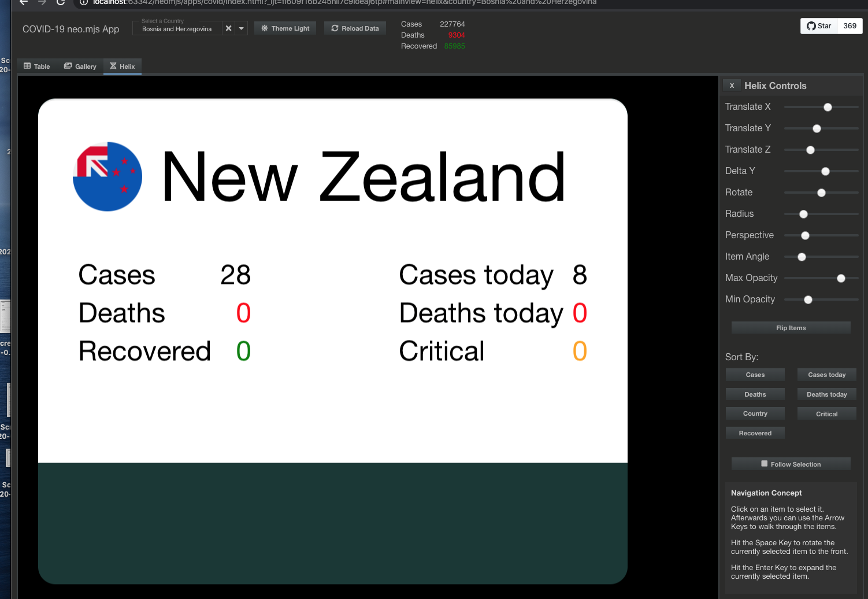Click the browser address bar URL
The width and height of the screenshot is (868, 599).
click(x=344, y=2)
